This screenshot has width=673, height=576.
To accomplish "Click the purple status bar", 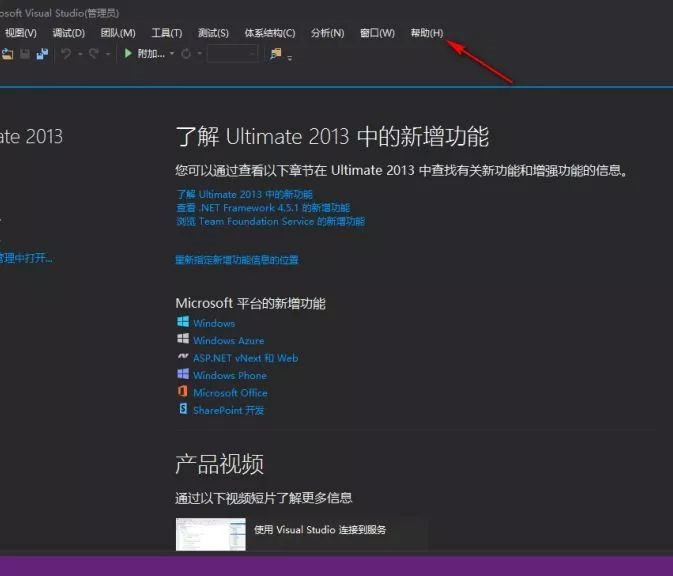I will click(x=336, y=566).
